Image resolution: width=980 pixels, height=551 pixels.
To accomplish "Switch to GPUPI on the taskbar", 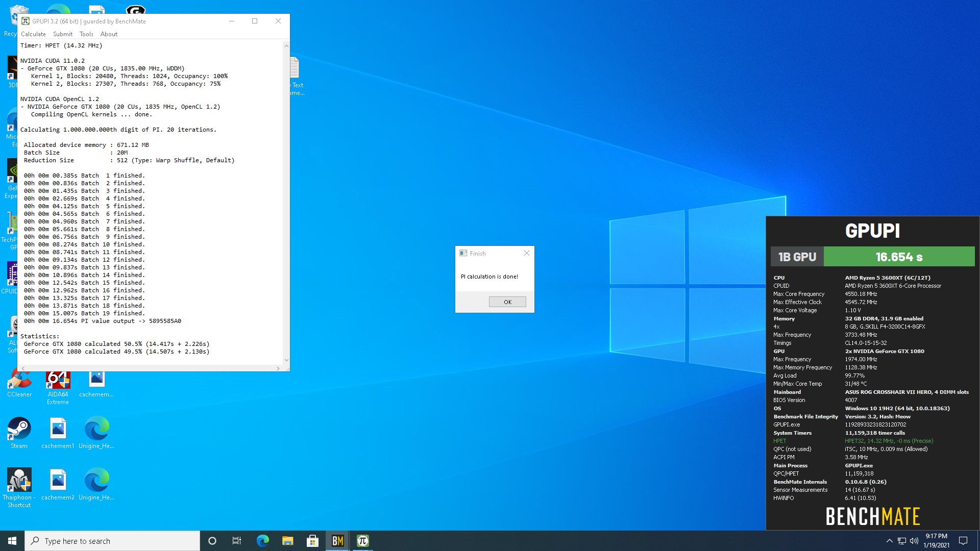I will point(362,541).
